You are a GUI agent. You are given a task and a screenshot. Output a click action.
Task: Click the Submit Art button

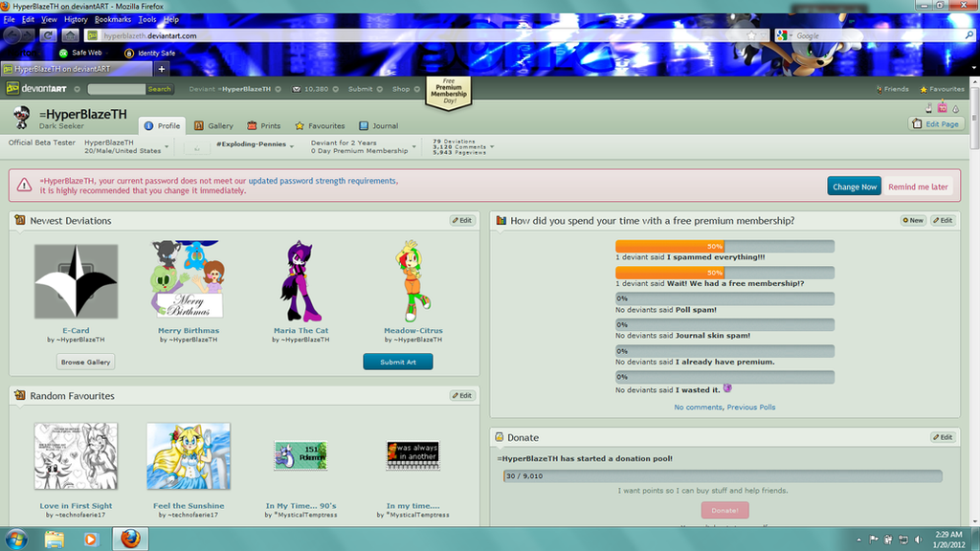[x=398, y=362]
